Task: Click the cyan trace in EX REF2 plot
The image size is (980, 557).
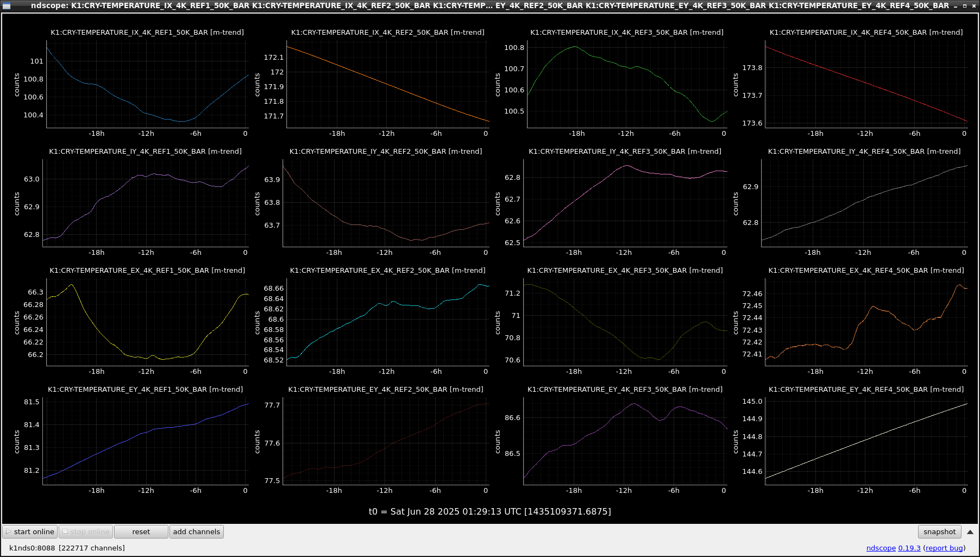Action: coord(388,304)
